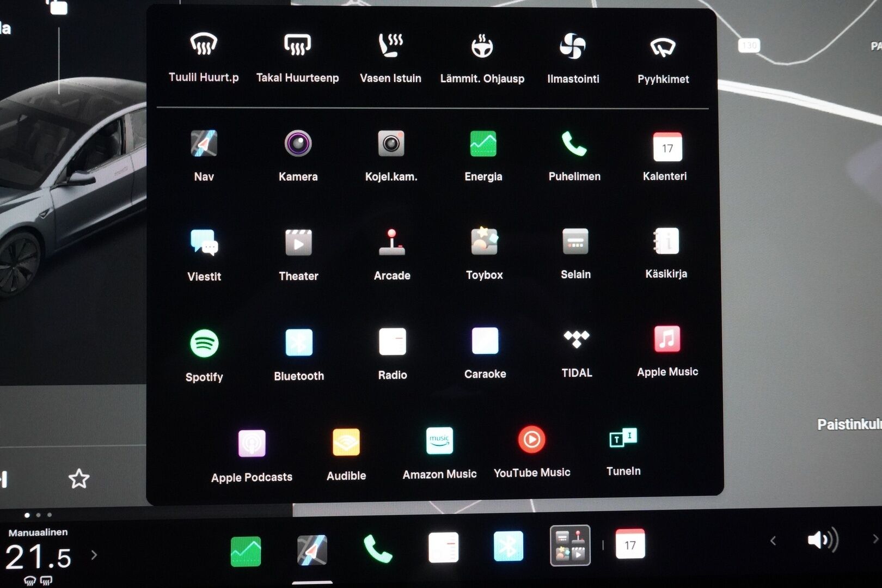Screen dimensions: 882x588
Task: Launch the Theater app
Action: (298, 254)
